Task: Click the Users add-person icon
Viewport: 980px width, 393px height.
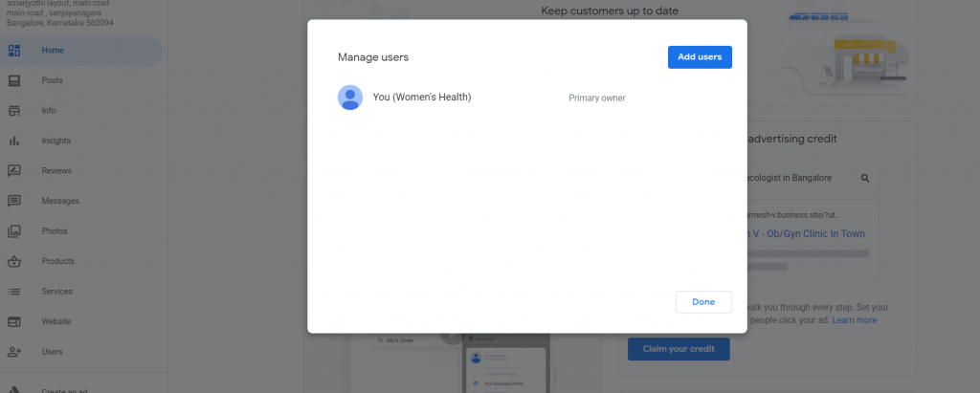Action: coord(14,352)
